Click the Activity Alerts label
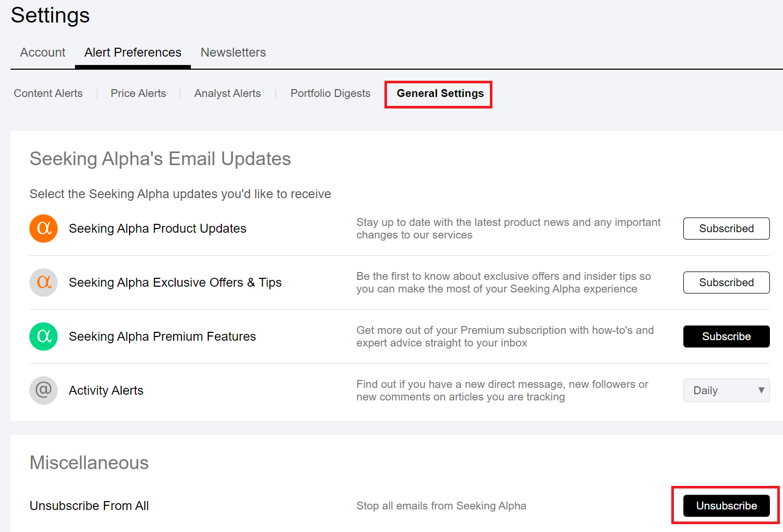 tap(106, 390)
